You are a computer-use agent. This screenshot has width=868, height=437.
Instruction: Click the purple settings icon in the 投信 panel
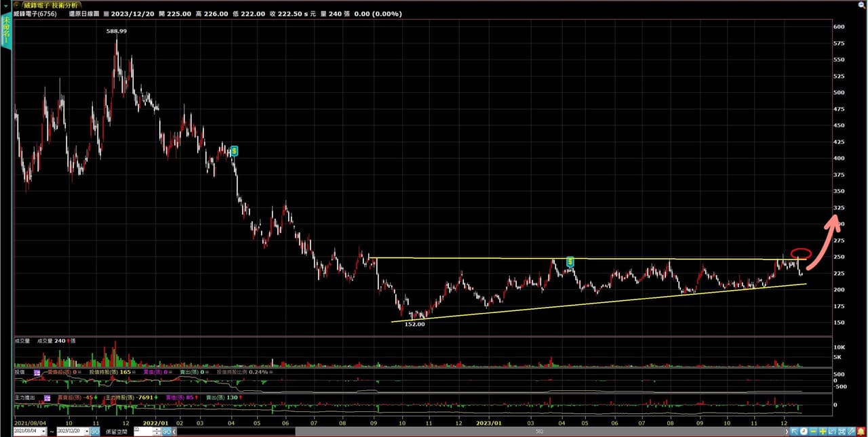36,372
